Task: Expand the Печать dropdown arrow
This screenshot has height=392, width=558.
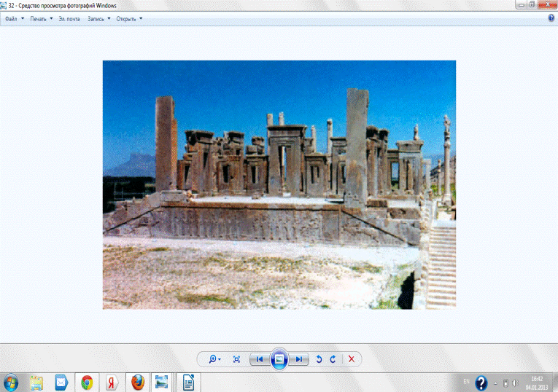Action: point(51,18)
